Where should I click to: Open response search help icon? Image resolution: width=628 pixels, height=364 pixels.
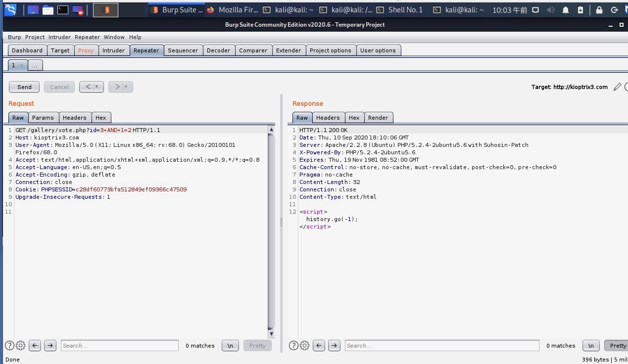point(293,345)
